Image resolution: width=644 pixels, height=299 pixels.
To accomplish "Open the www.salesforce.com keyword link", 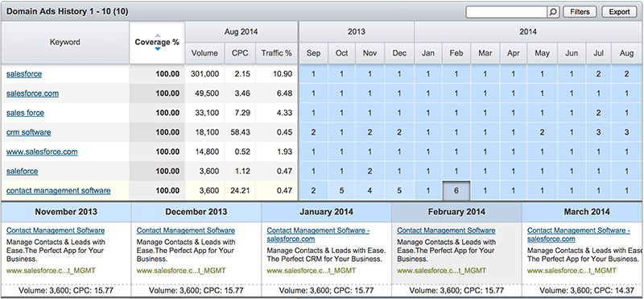I will [42, 152].
